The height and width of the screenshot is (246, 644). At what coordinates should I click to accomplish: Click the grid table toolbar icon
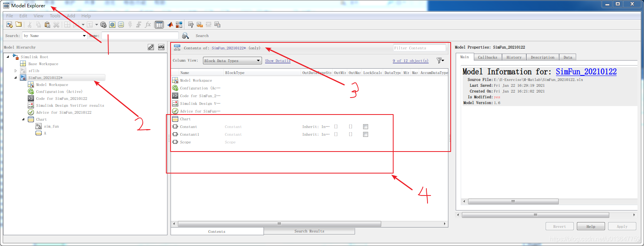click(x=67, y=25)
